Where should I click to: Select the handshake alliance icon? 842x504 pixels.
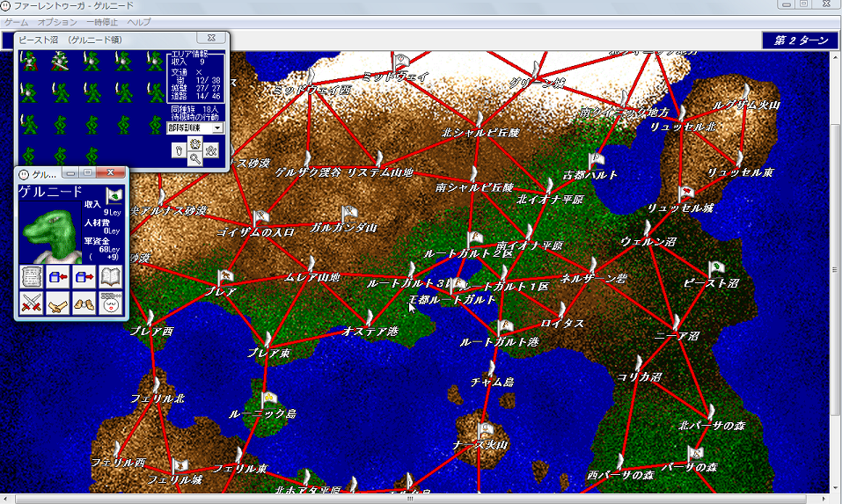57,303
